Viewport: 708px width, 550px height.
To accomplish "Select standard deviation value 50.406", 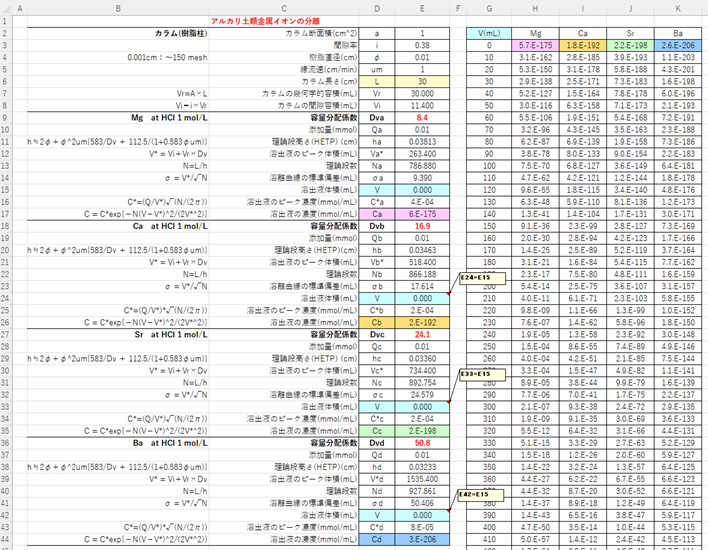I will pyautogui.click(x=422, y=503).
